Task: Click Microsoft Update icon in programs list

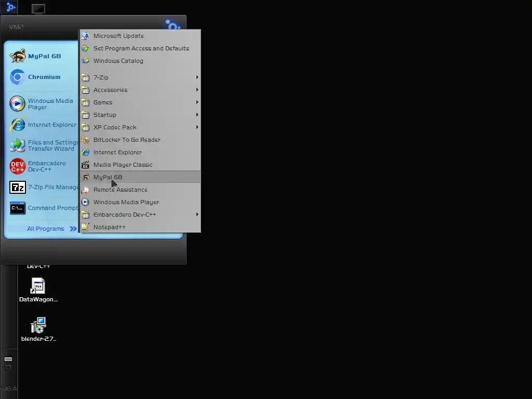Action: [86, 36]
